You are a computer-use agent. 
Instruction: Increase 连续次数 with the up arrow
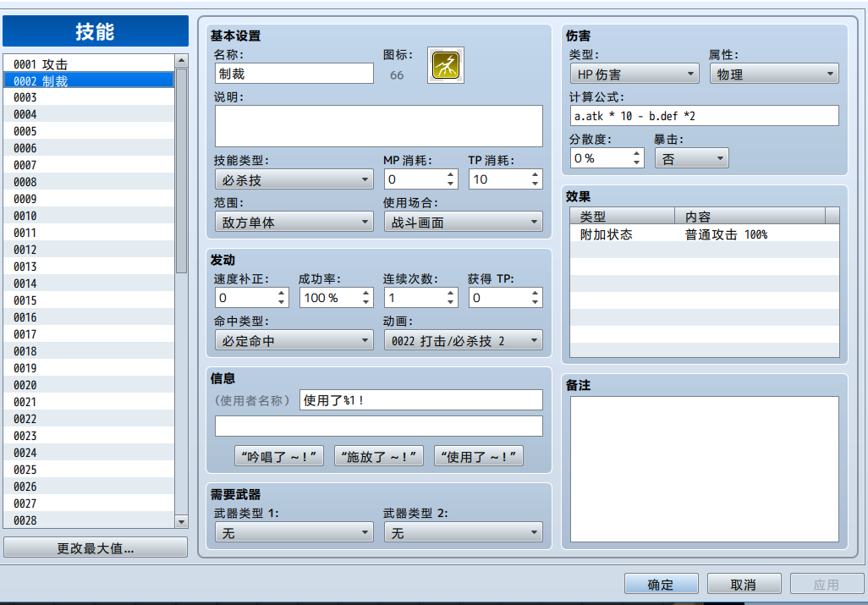coord(450,294)
